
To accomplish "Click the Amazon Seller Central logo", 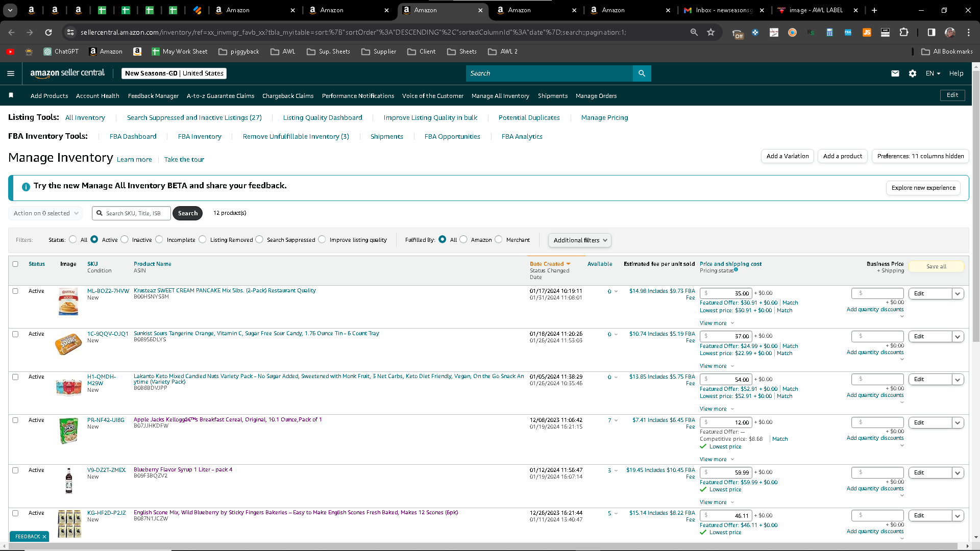I will click(x=67, y=73).
